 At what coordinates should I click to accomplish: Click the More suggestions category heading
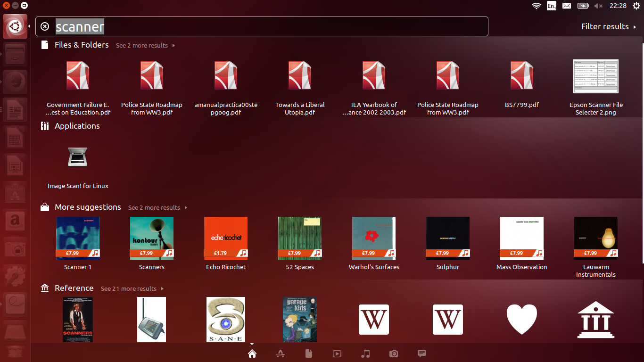(x=88, y=207)
